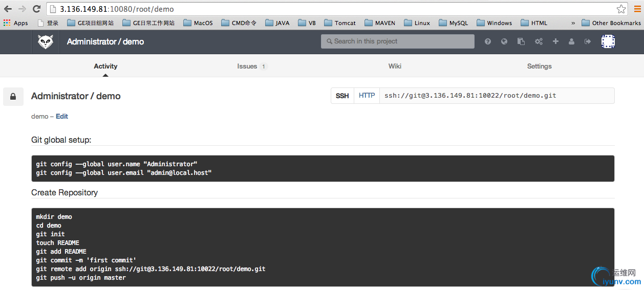Image resolution: width=644 pixels, height=290 pixels.
Task: Click the git commit -m 'first commit' line
Action: pos(86,260)
